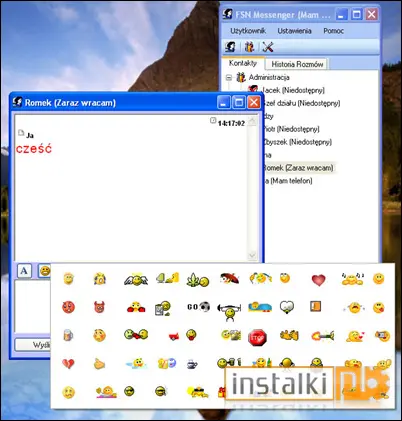Click the chat scrollbar up arrow
Image resolution: width=402 pixels, height=421 pixels.
pyautogui.click(x=252, y=121)
